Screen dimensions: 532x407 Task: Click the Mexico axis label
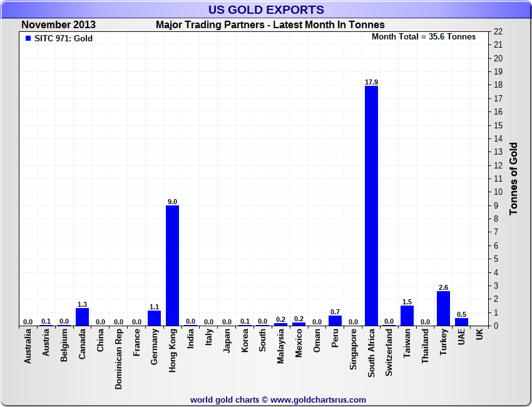click(299, 343)
